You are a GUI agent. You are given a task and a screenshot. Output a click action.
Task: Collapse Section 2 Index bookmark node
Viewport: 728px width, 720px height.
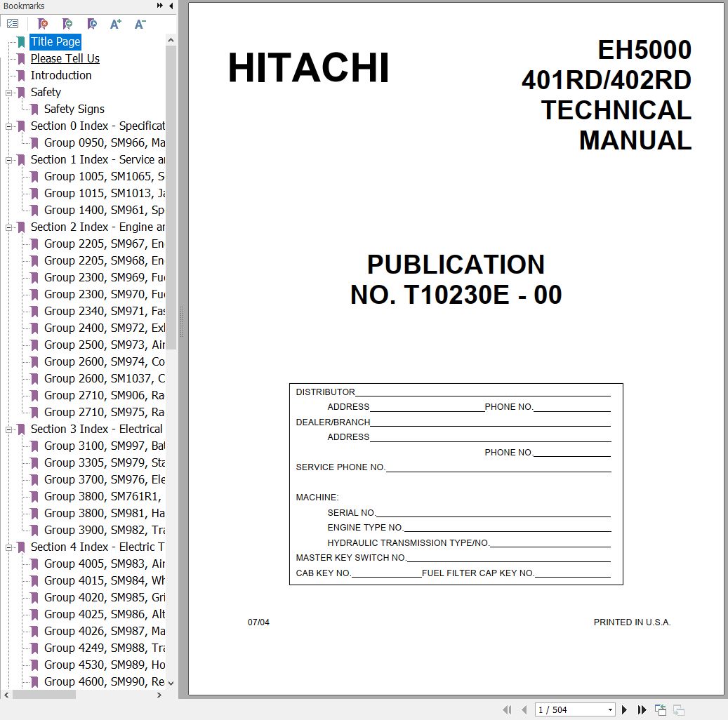click(x=8, y=227)
